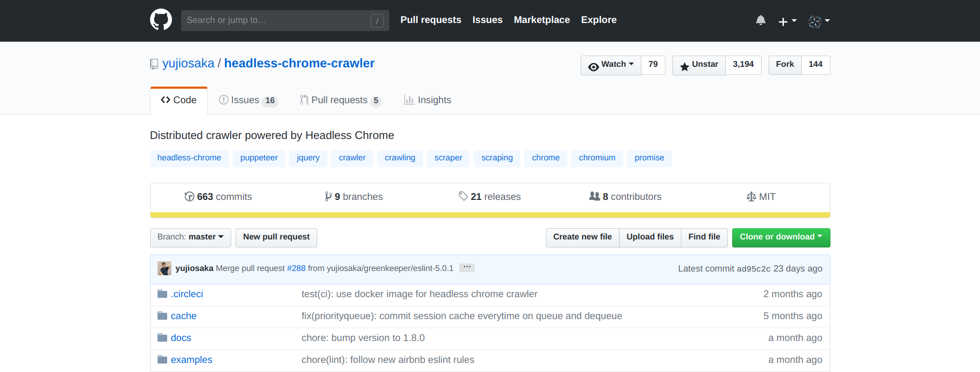The image size is (980, 372).
Task: View the 21 releases tag link
Action: [490, 197]
